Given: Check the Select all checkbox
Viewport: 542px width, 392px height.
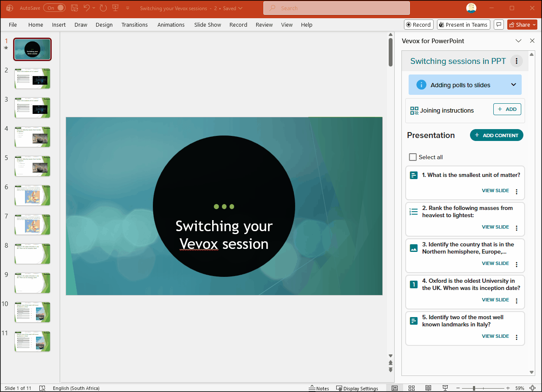Looking at the screenshot, I should click(x=413, y=157).
